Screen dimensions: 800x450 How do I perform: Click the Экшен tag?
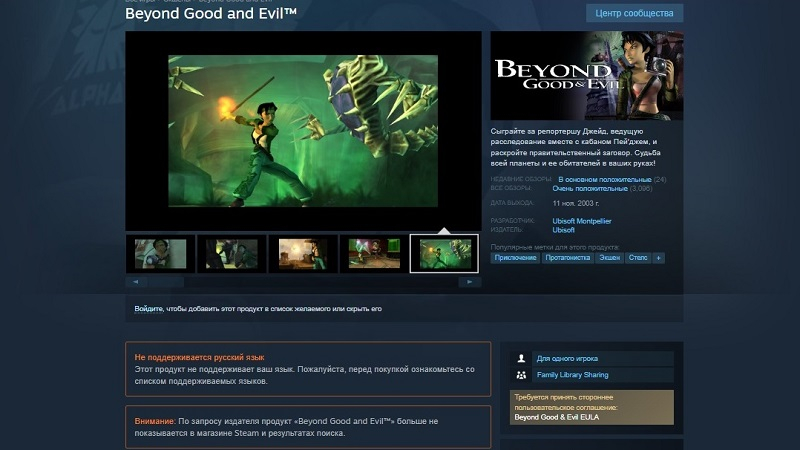pos(610,258)
